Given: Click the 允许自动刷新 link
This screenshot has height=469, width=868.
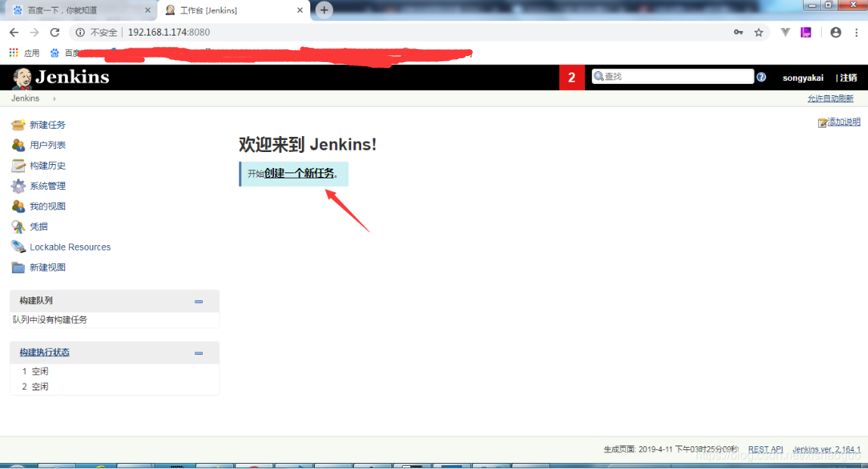Looking at the screenshot, I should click(x=830, y=98).
